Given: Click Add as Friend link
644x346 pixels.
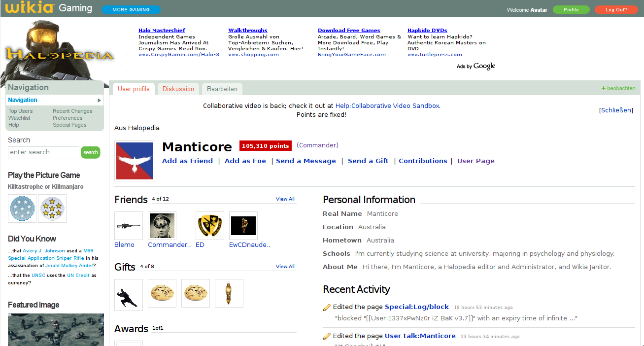Looking at the screenshot, I should point(188,161).
